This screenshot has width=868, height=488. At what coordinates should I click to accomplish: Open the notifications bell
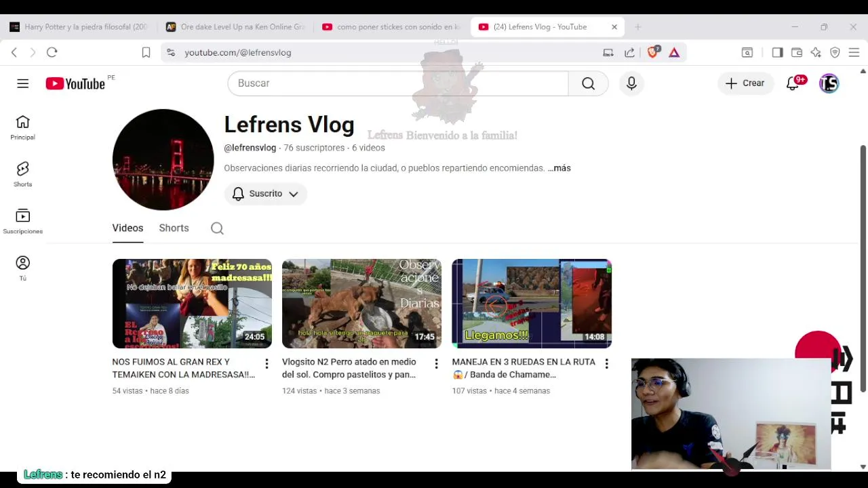click(793, 83)
